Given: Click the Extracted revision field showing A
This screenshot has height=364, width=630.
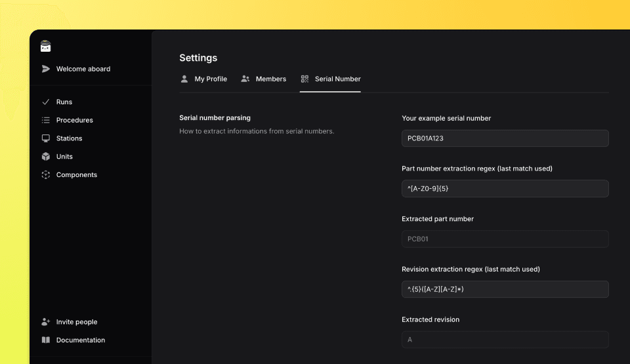Looking at the screenshot, I should 505,340.
